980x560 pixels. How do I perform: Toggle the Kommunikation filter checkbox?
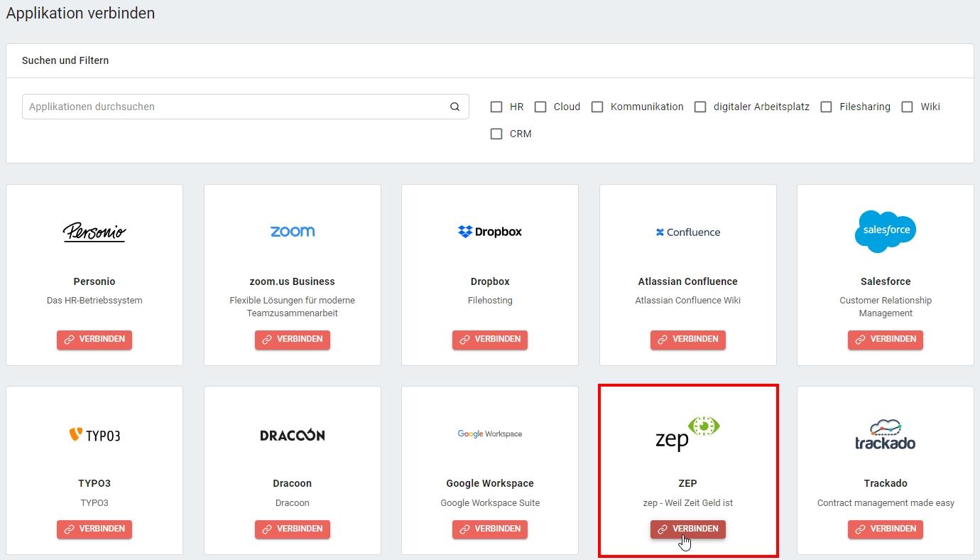coord(597,107)
